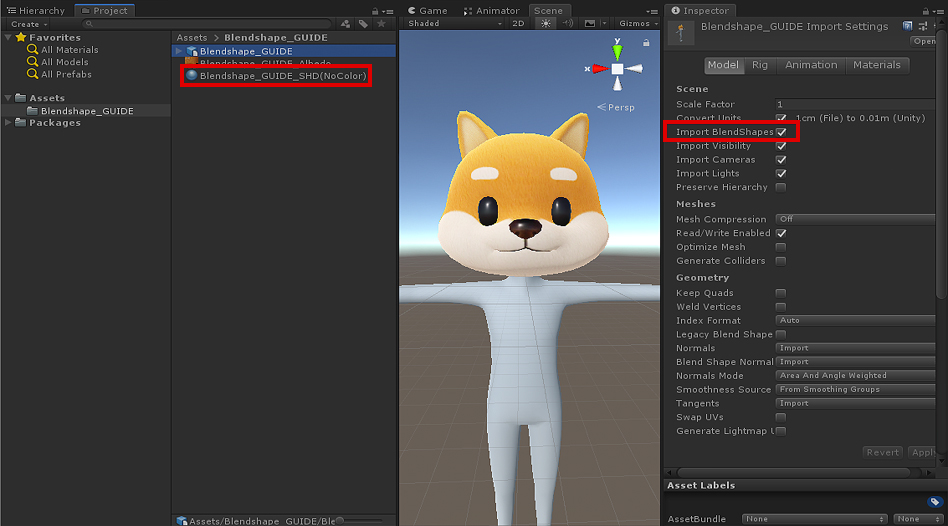Click red X axis cone on gizmo
Viewport: 948px width, 526px height.
600,69
